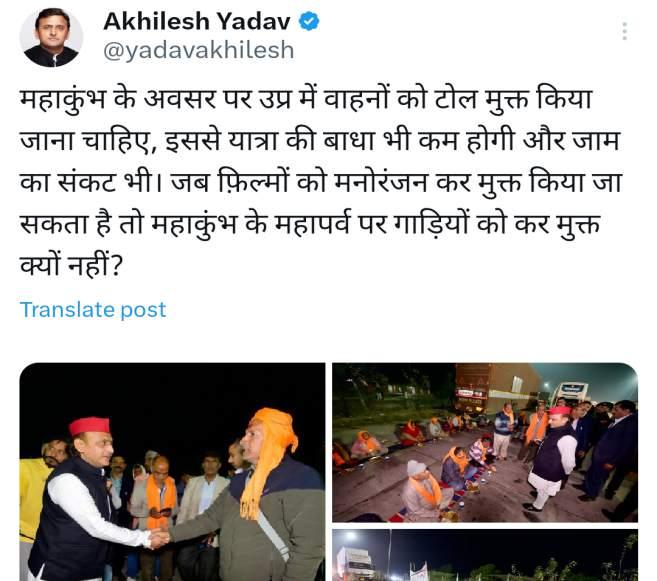Click the seated man in the white cap

[421, 488]
